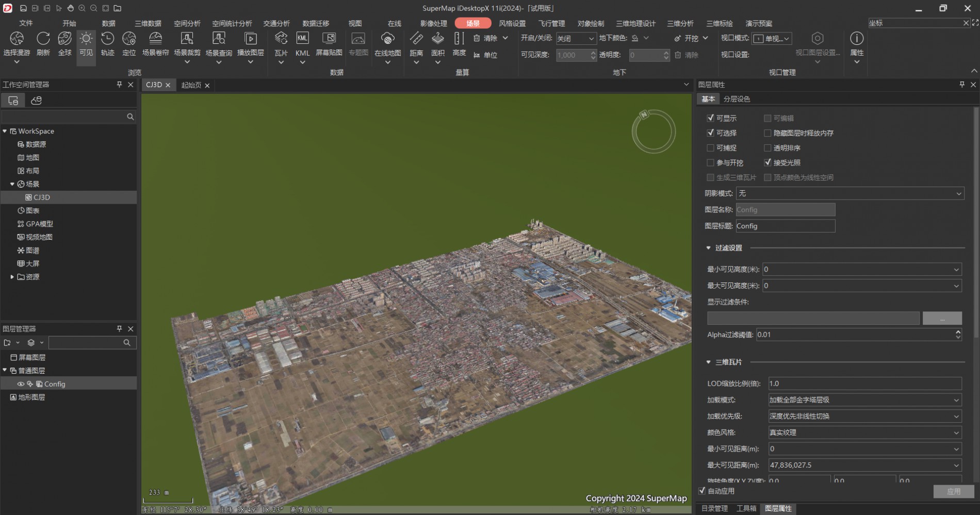Open the 加载优先级 dropdown
Image resolution: width=980 pixels, height=515 pixels.
pyautogui.click(x=865, y=416)
